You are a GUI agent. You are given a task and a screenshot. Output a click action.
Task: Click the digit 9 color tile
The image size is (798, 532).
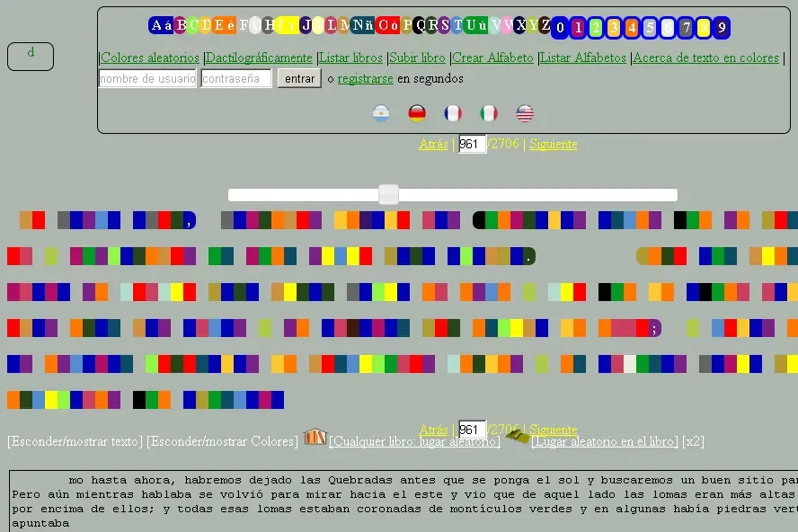click(722, 28)
